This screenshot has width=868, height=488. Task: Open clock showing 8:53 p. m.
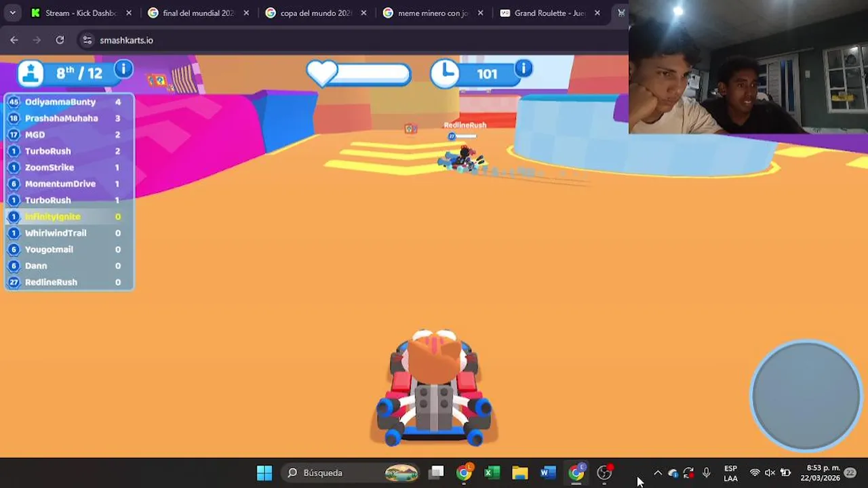click(820, 473)
